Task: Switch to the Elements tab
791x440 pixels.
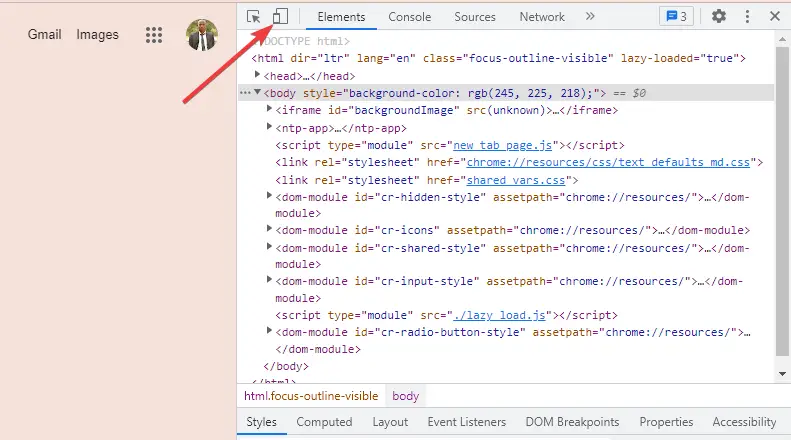Action: [341, 17]
